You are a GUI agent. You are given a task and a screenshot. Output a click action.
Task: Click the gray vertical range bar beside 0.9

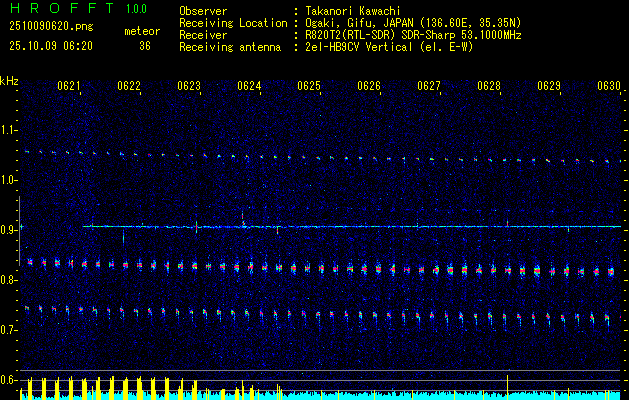(19, 231)
